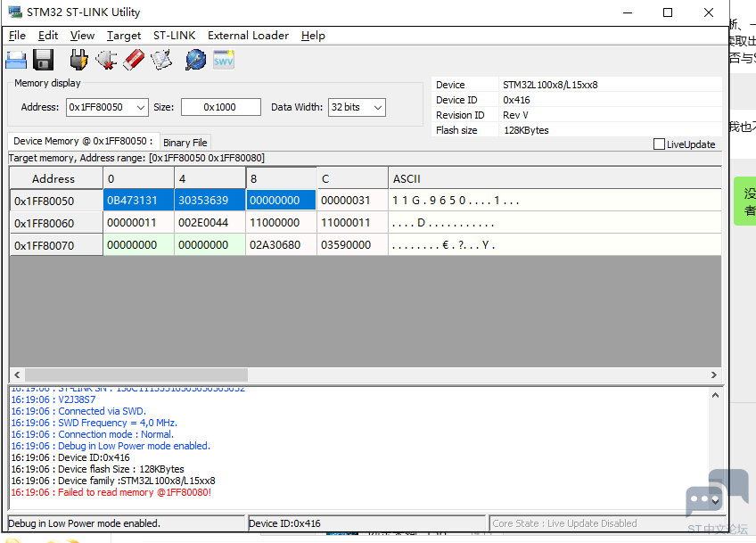Select the Device Memory tab

click(x=83, y=141)
